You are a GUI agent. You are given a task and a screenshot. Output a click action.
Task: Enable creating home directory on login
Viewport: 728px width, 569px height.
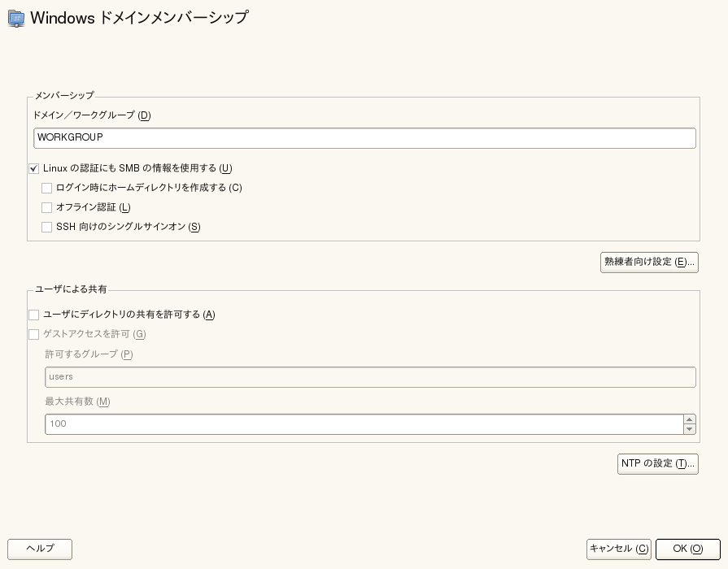click(47, 188)
